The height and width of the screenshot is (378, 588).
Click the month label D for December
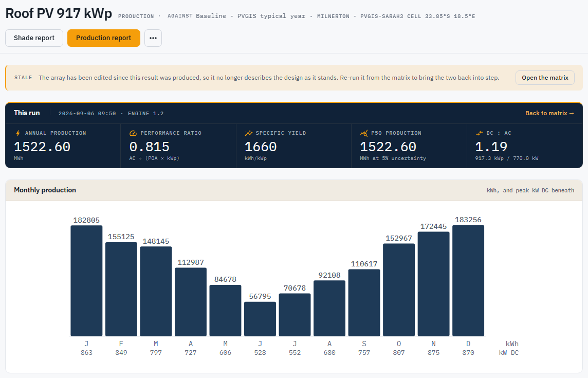coord(468,344)
